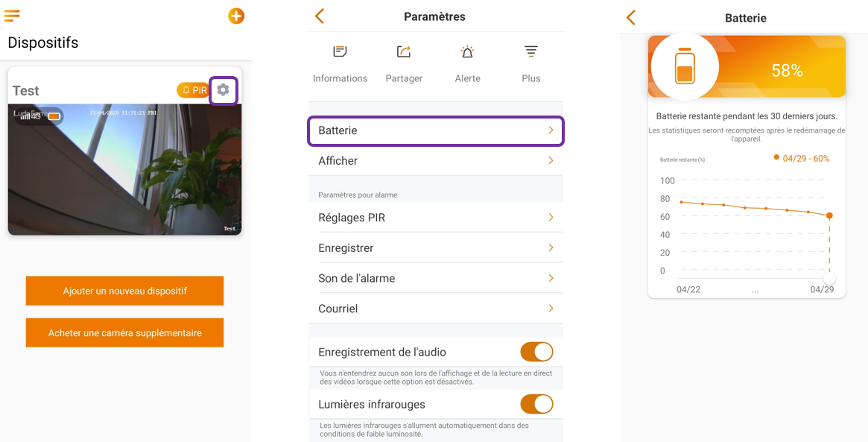Viewport: 868px width, 442px height.
Task: Tap the PIR bell badge
Action: (x=193, y=90)
